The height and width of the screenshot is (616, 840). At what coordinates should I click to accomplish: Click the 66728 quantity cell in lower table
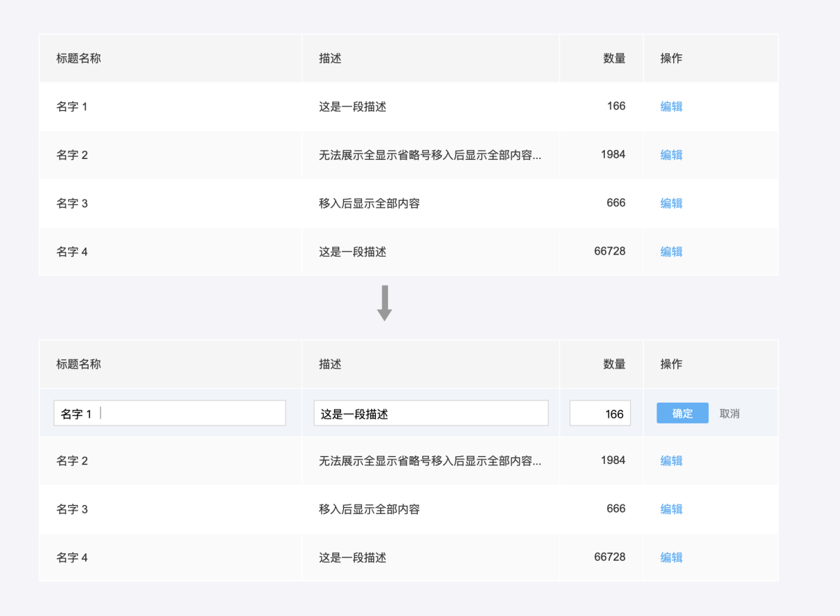609,557
